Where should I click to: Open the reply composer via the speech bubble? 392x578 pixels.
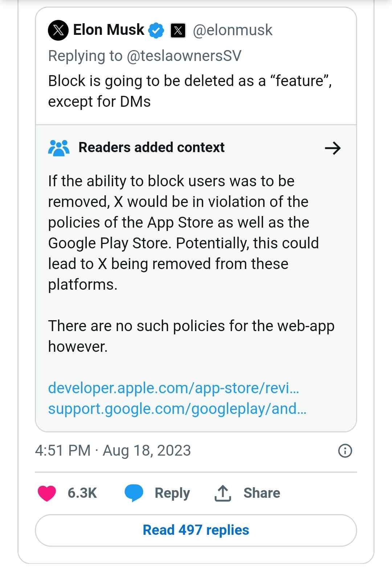click(134, 493)
